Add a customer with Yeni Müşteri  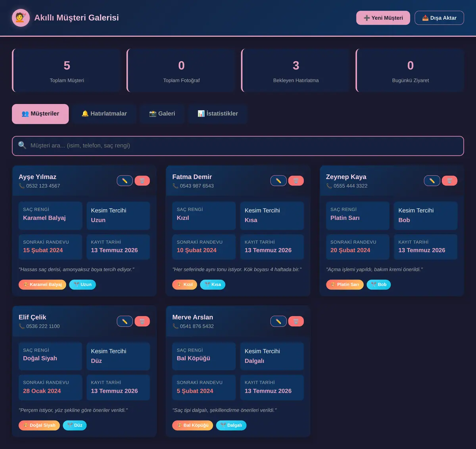(383, 18)
